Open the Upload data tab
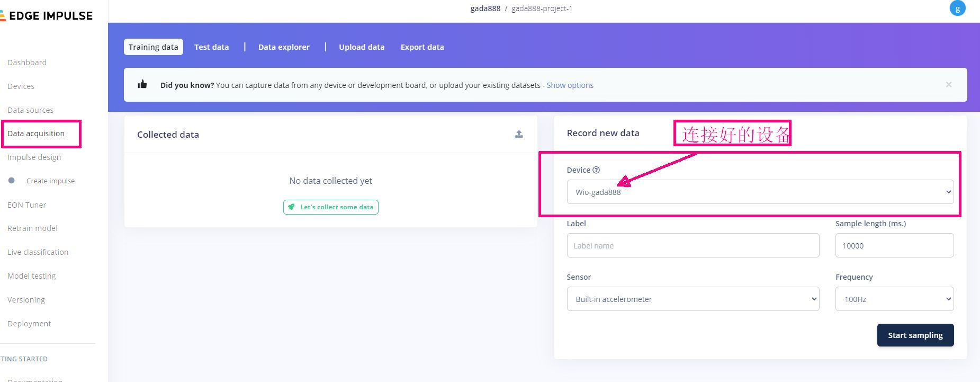The image size is (980, 382). 362,47
